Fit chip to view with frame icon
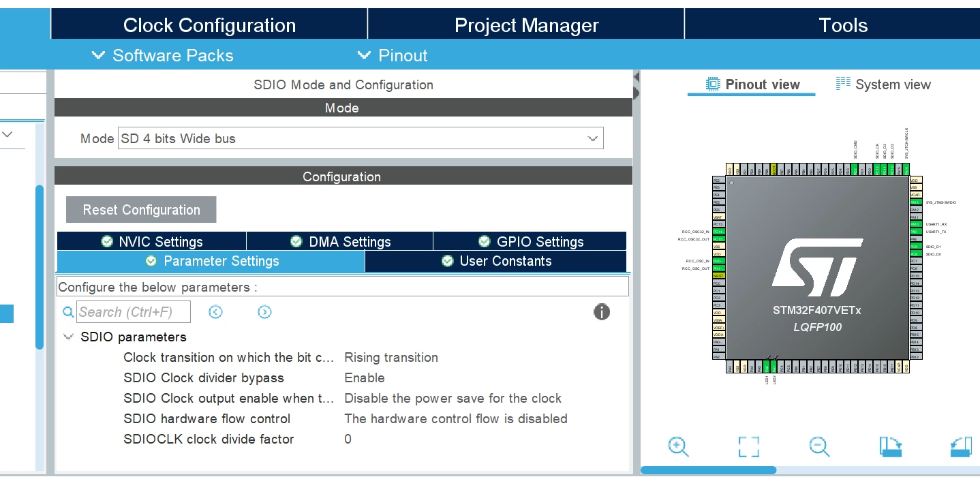Image resolution: width=980 pixels, height=479 pixels. (748, 447)
